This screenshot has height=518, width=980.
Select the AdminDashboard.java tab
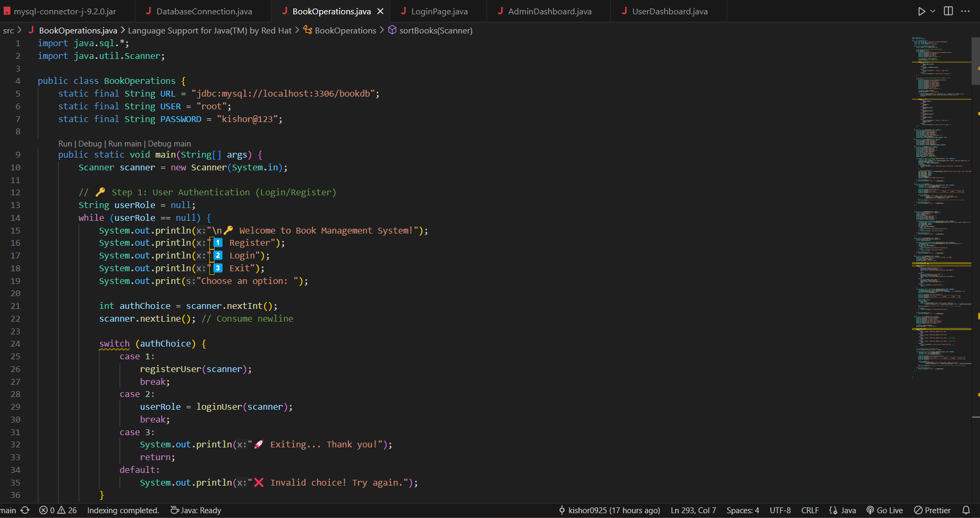[x=549, y=11]
